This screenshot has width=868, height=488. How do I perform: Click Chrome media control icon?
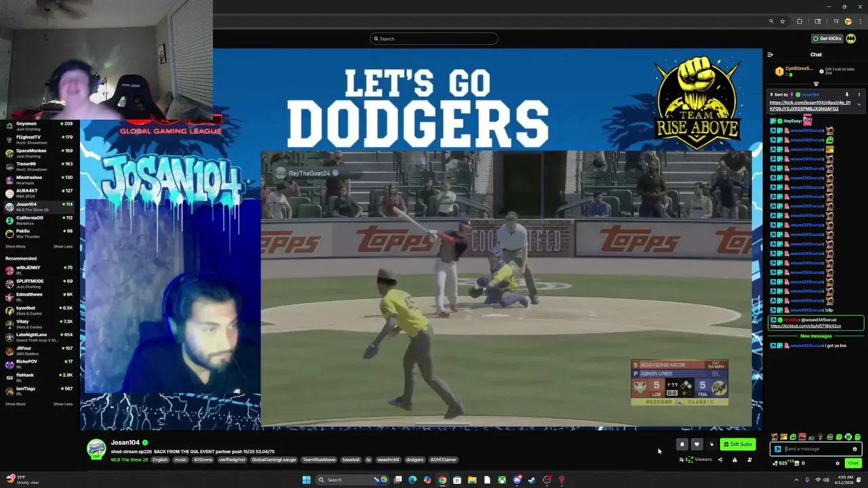pyautogui.click(x=836, y=22)
